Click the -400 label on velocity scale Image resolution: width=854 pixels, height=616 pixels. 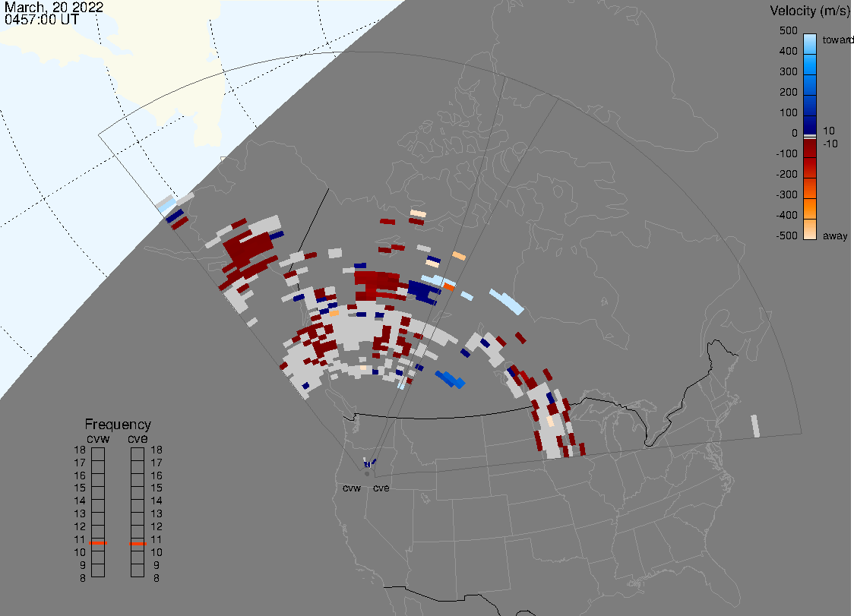pyautogui.click(x=786, y=215)
